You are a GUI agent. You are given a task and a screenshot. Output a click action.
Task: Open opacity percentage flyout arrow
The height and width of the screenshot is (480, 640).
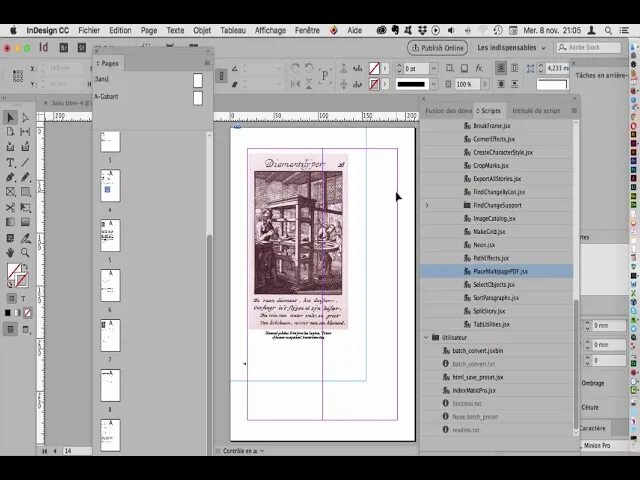point(484,84)
